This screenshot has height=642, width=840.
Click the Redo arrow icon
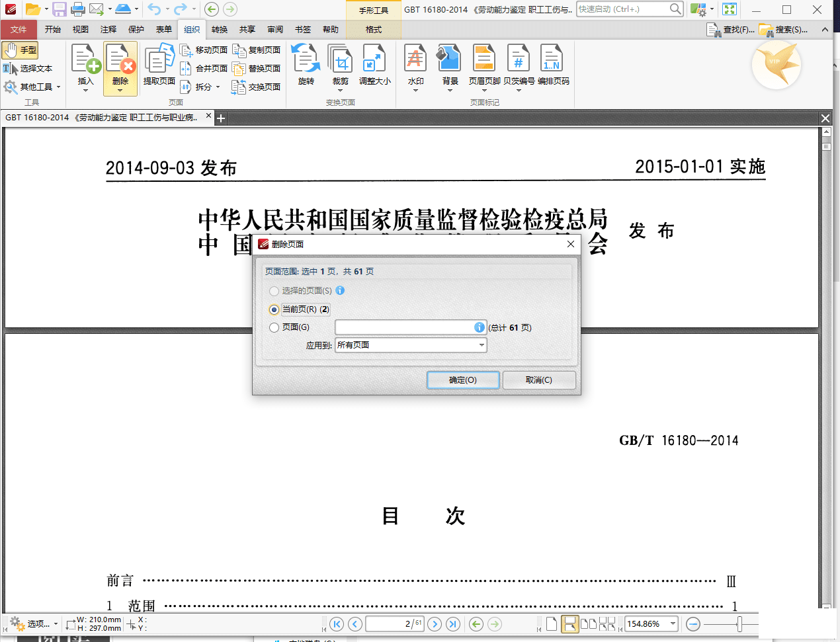click(180, 9)
